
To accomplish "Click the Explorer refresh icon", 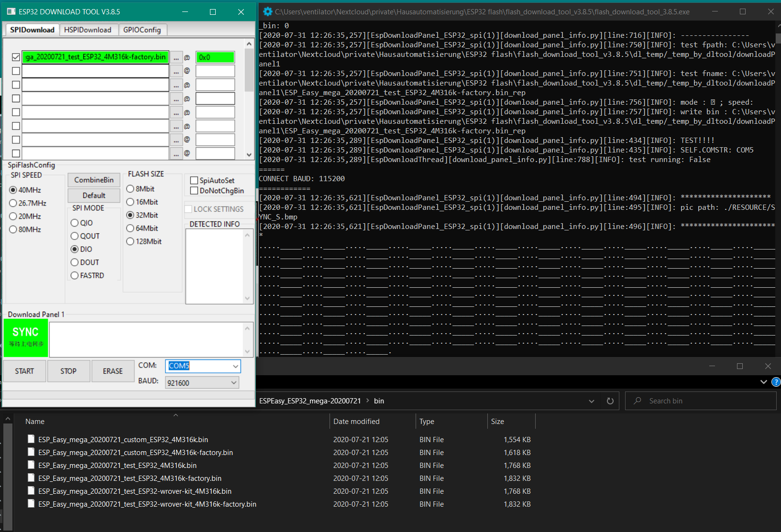I will coord(610,401).
